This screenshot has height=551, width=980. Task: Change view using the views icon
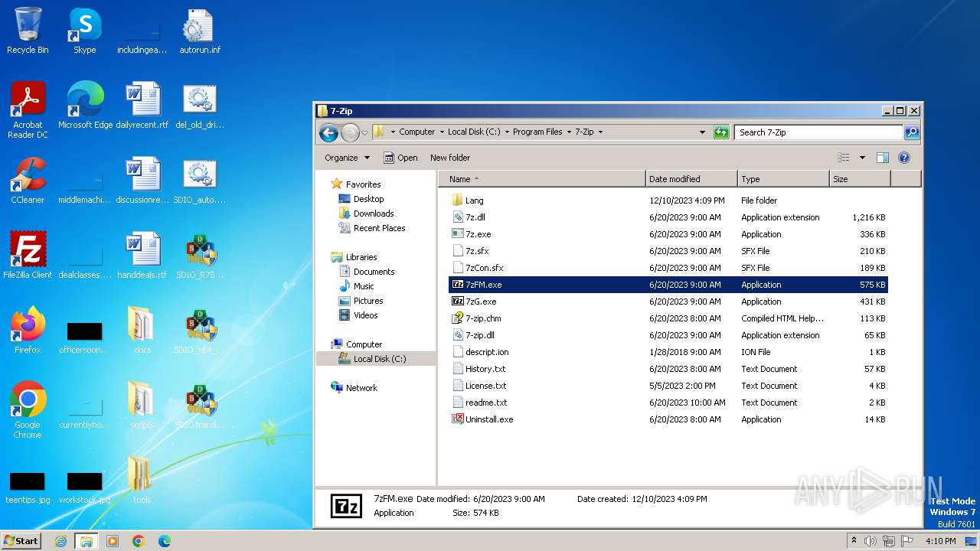point(844,158)
